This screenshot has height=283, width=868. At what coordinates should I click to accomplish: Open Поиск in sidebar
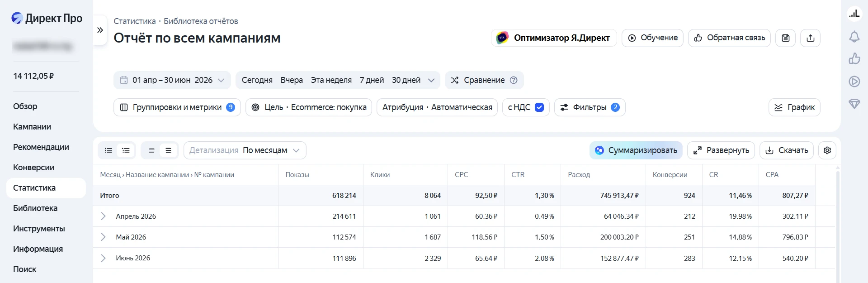(25, 269)
